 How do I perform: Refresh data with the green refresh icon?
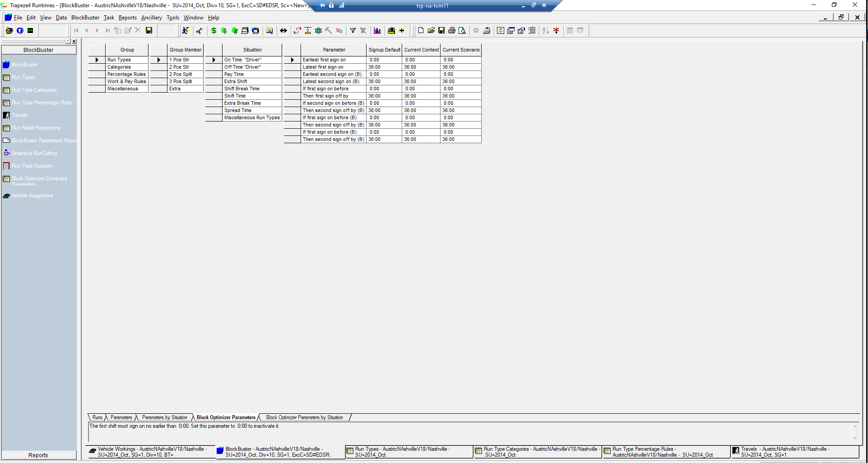[x=500, y=30]
